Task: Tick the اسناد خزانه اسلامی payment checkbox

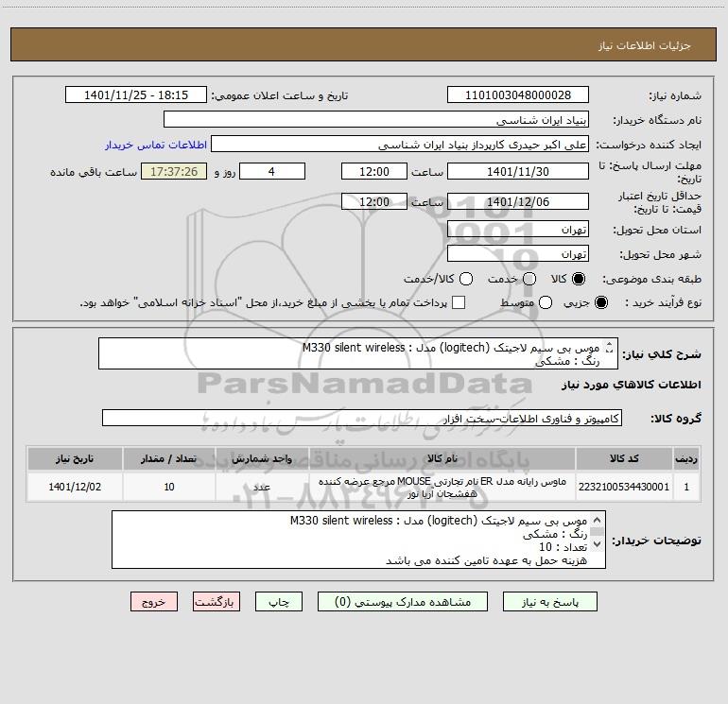Action: pos(459,302)
